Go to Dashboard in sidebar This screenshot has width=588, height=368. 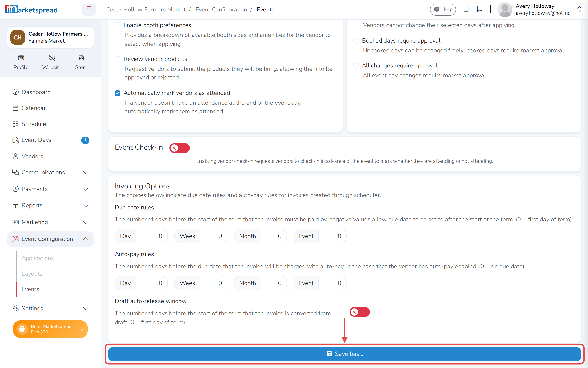(50, 92)
